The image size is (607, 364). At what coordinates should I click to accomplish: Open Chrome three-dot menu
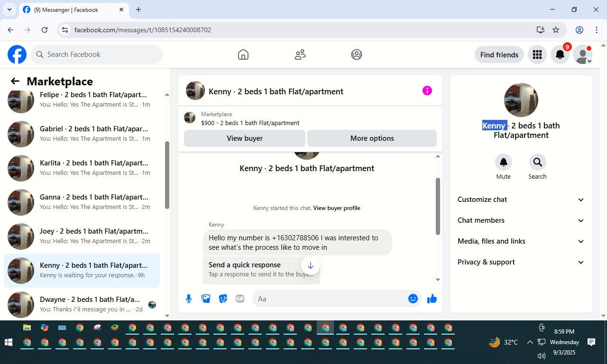point(597,30)
